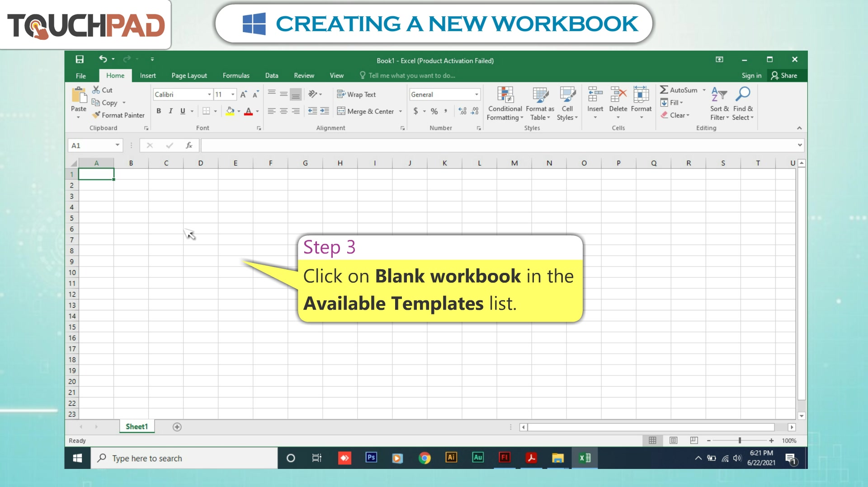This screenshot has width=868, height=487.
Task: Open the Clear dropdown
Action: pyautogui.click(x=675, y=115)
